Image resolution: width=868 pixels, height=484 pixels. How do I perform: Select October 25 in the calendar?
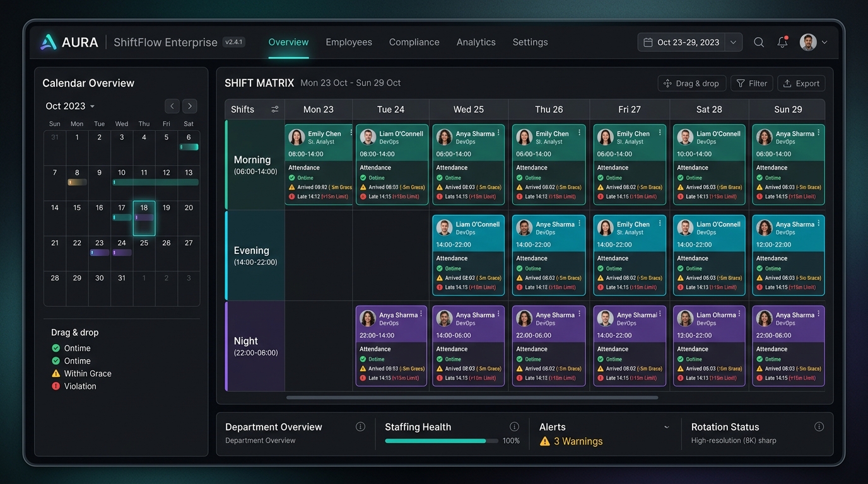coord(144,253)
